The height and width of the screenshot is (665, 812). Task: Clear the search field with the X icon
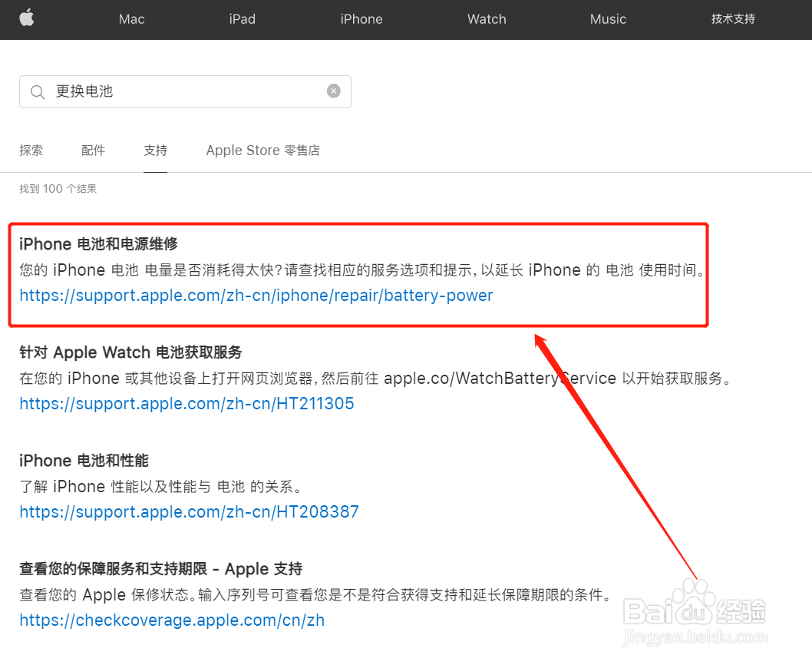click(334, 91)
